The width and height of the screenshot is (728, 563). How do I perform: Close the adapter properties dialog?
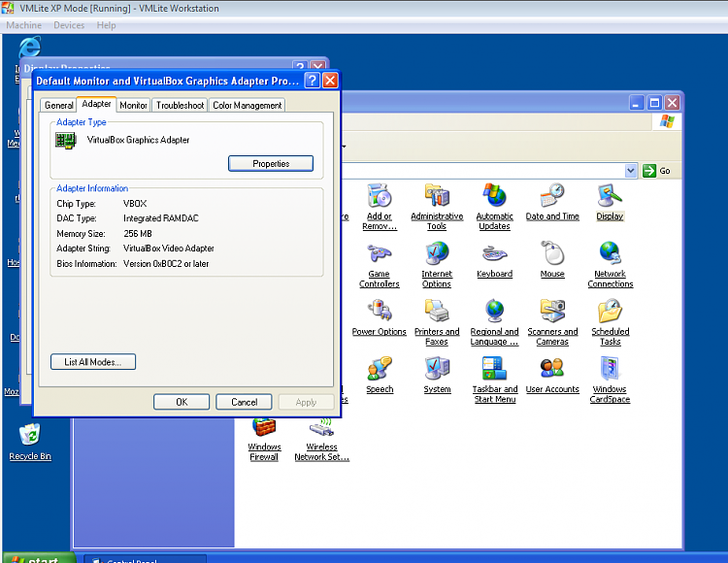(330, 81)
